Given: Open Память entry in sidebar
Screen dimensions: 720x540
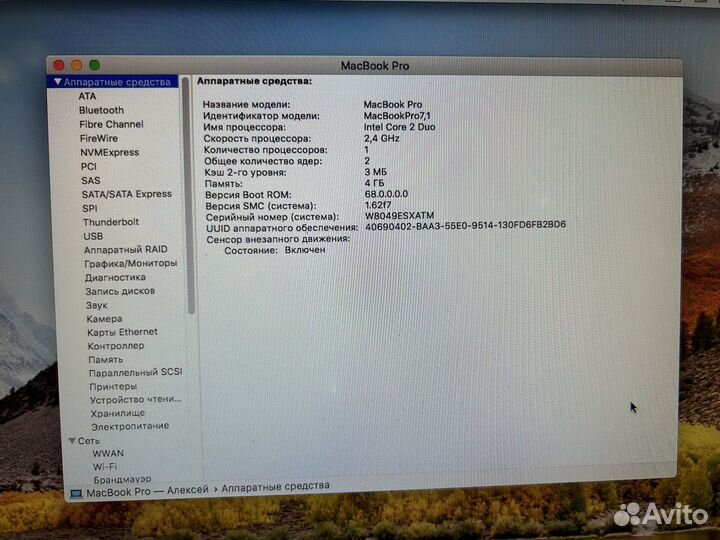Looking at the screenshot, I should (x=106, y=360).
